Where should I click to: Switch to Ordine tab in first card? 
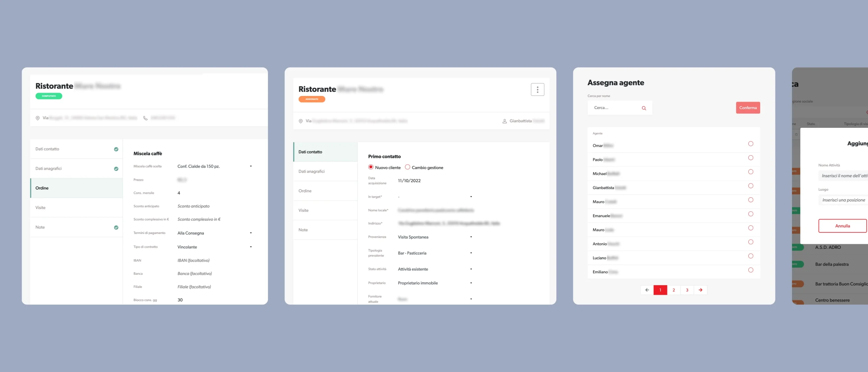coord(76,188)
